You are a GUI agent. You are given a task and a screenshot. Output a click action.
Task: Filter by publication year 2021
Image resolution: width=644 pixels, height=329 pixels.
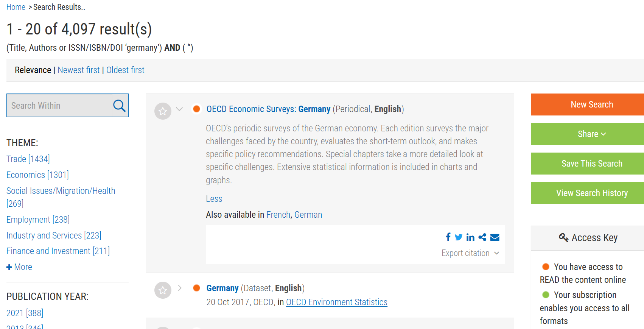(x=25, y=313)
